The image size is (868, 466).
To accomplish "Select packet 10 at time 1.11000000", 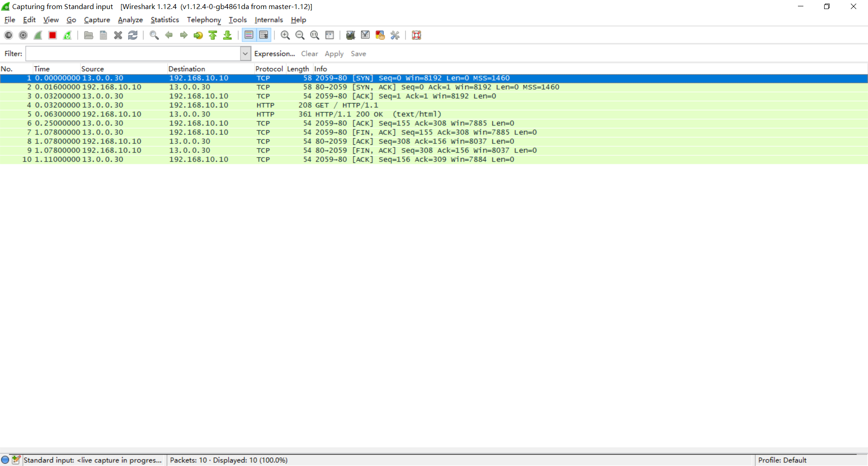I will 434,160.
